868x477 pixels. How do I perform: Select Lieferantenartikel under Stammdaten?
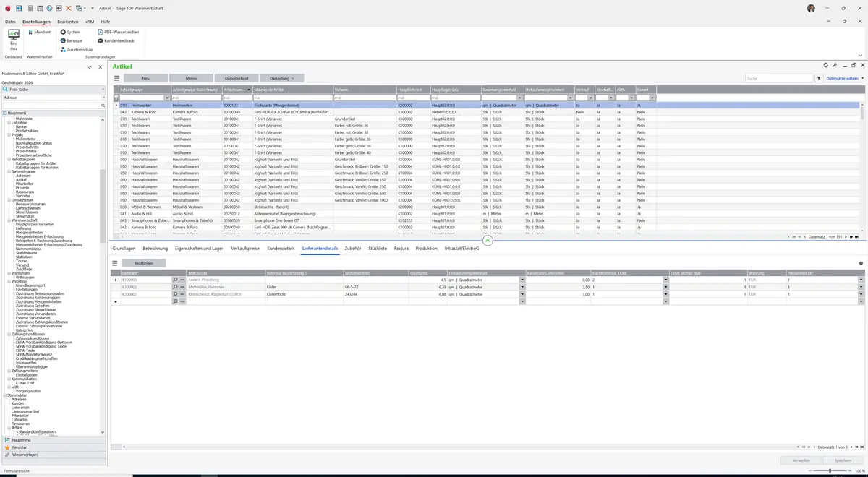click(25, 411)
